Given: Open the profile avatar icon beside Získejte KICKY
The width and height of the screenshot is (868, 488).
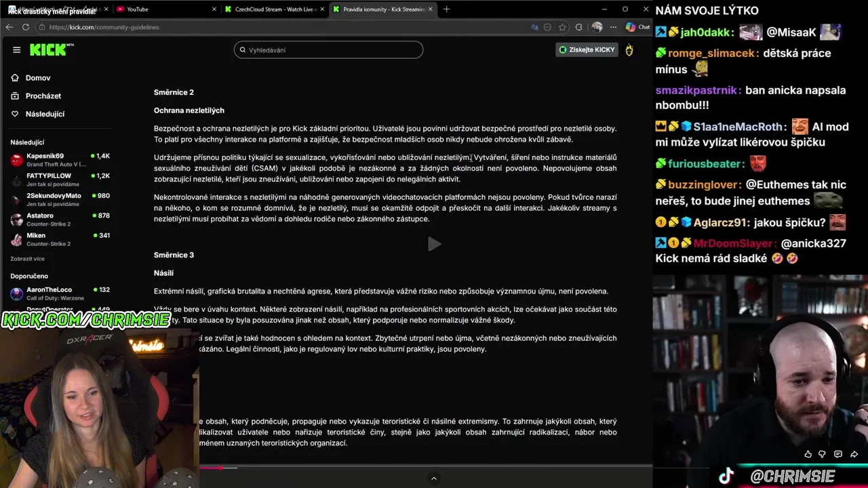Looking at the screenshot, I should pyautogui.click(x=629, y=49).
